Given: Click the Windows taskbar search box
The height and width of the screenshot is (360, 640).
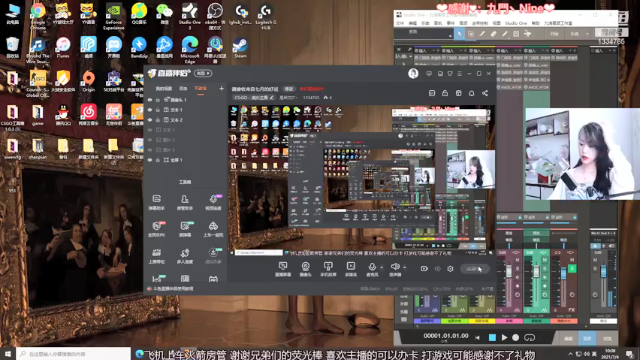Looking at the screenshot, I should click(73, 354).
